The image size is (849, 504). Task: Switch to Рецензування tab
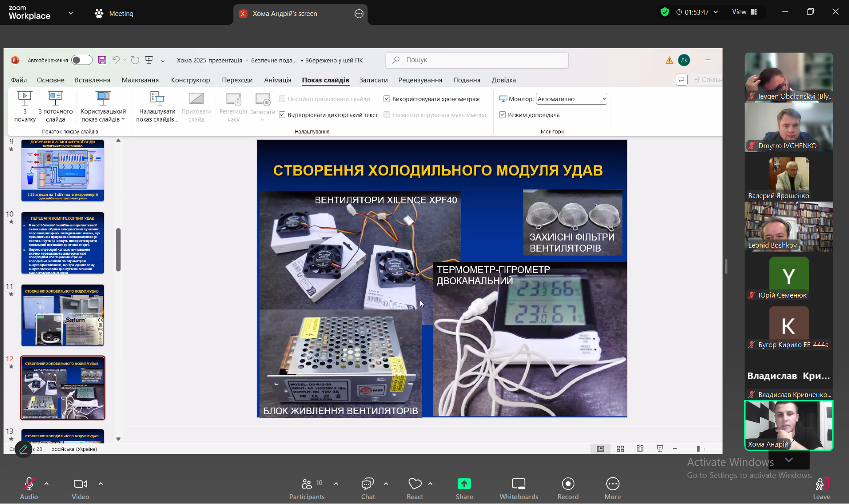(420, 80)
